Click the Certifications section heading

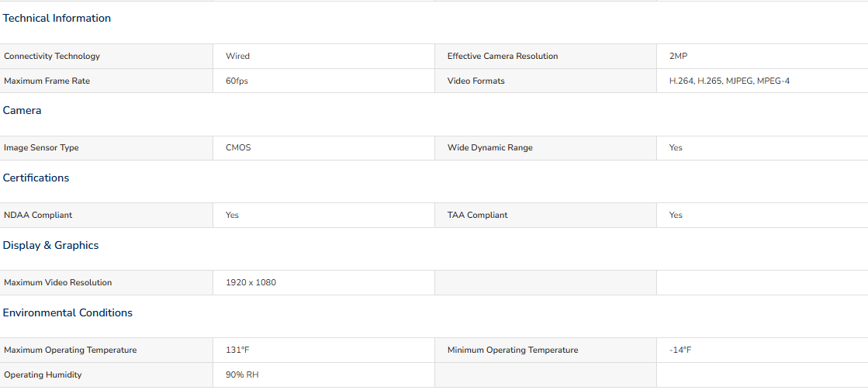pyautogui.click(x=36, y=178)
